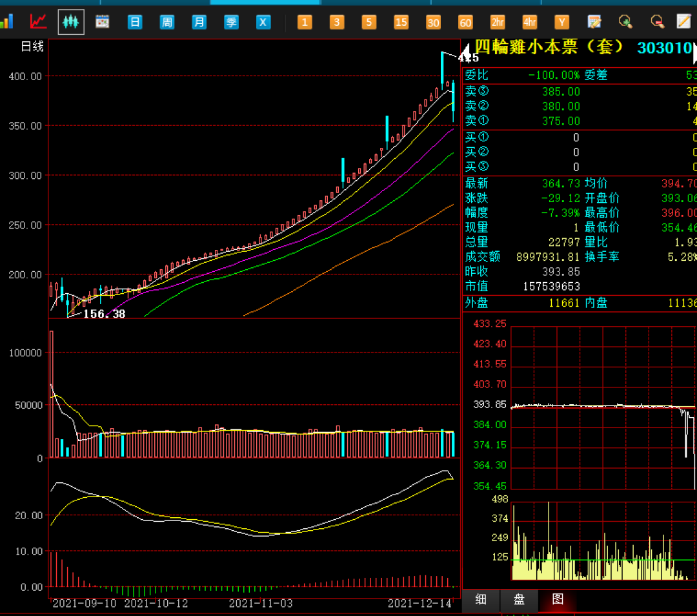Viewport: 697px width, 616px height.
Task: Click the 2021-11-03 date label
Action: 261,604
